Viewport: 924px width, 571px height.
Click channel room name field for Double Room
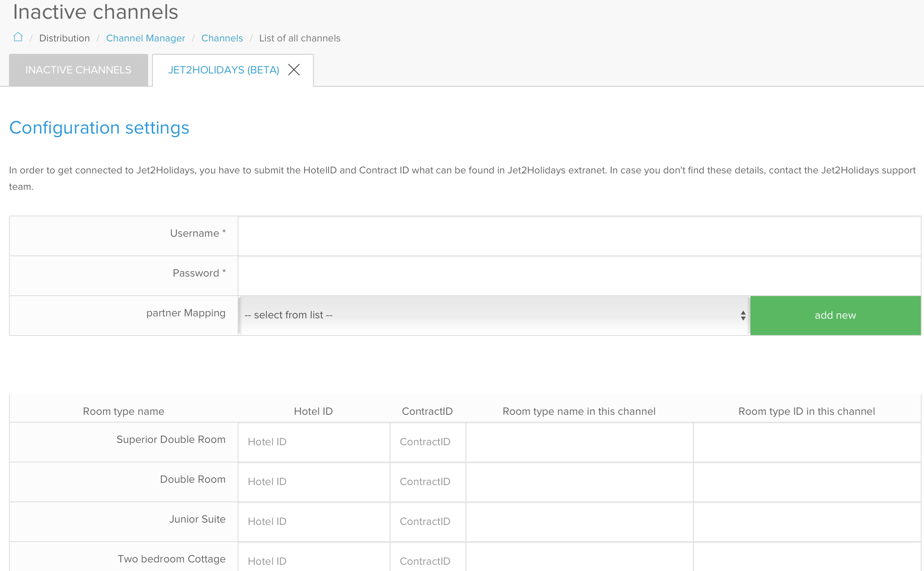point(580,482)
